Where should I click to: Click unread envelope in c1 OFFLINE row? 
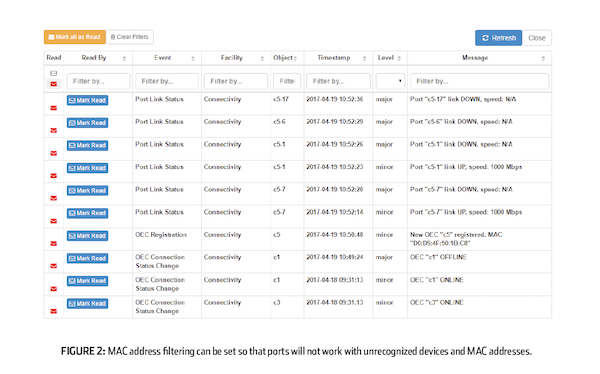coord(54,266)
